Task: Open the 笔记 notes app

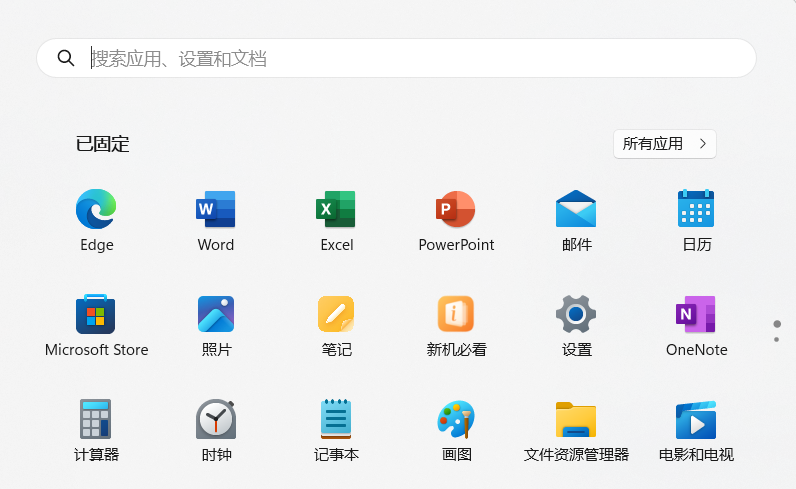Action: coord(336,314)
